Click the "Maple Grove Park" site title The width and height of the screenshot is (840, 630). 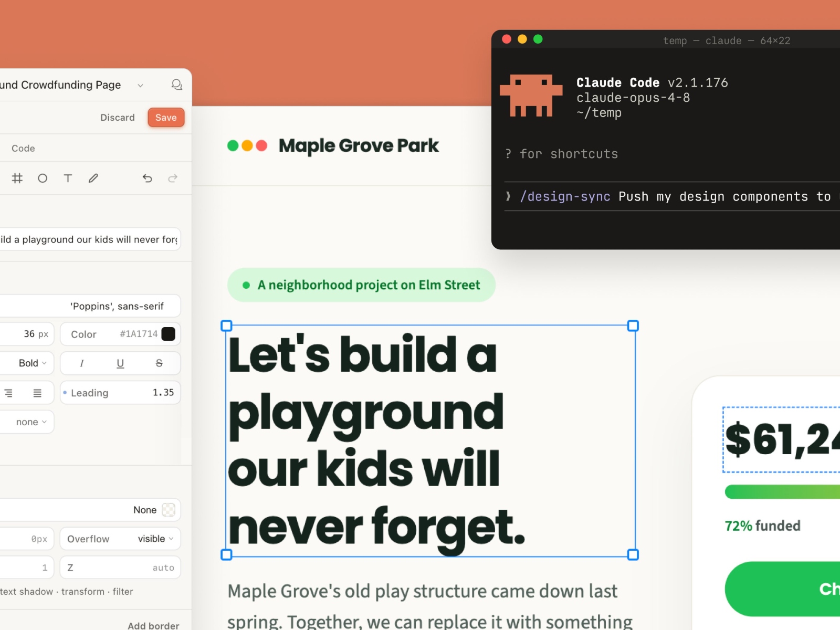(x=359, y=145)
